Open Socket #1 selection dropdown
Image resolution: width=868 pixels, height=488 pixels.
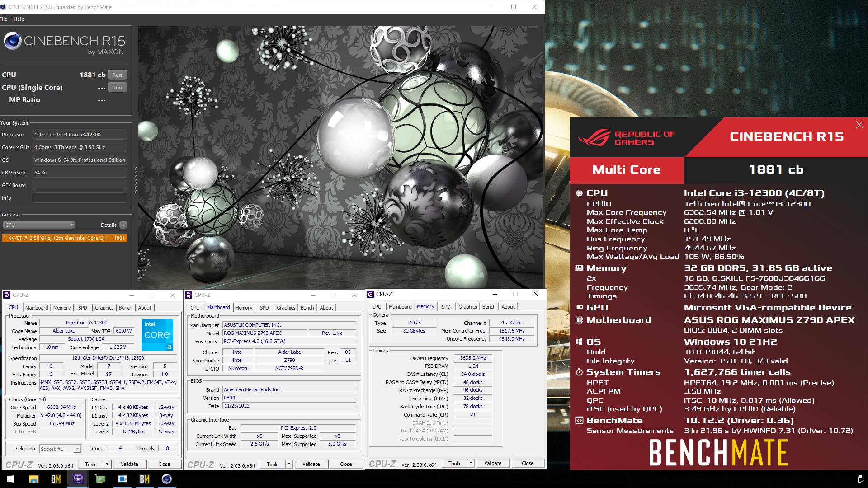pos(60,449)
